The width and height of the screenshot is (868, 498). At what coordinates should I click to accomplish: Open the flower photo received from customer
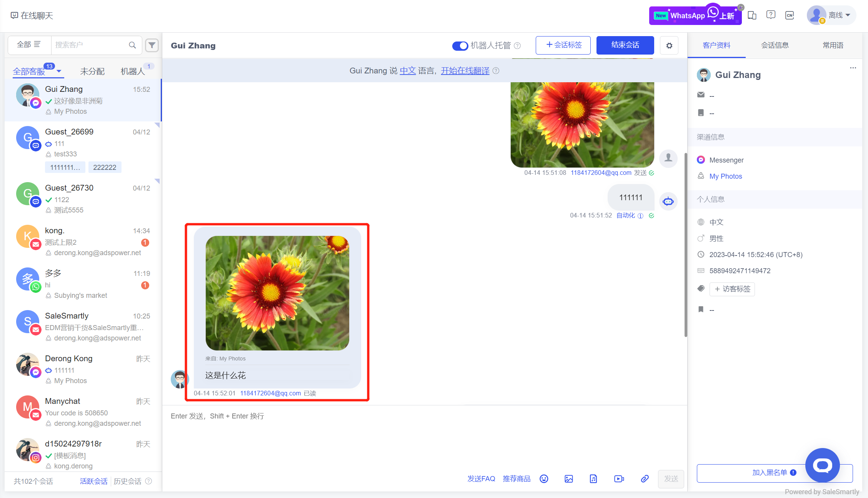click(x=277, y=293)
